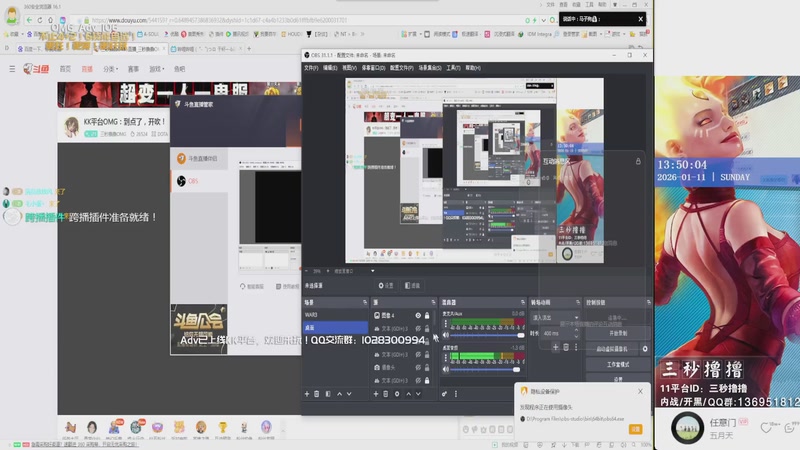Screen dimensions: 800x450
Task: Open the Douyu hamburger menu icon
Action: 12,69
